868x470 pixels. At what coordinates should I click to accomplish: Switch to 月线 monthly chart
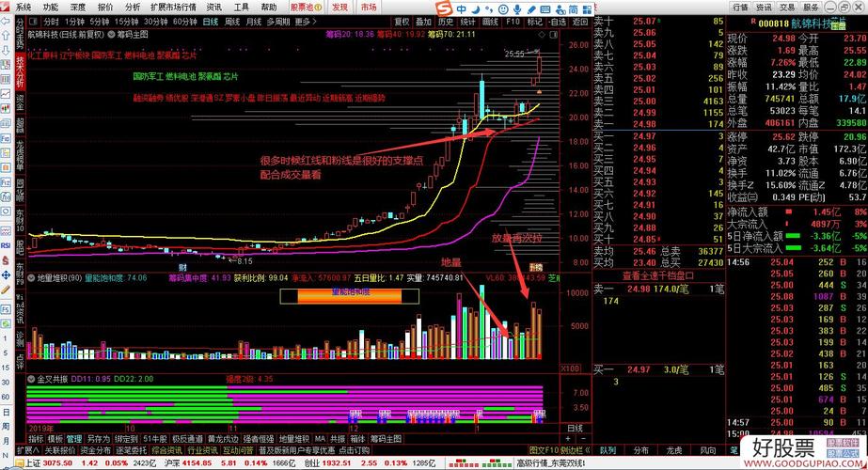pos(253,22)
